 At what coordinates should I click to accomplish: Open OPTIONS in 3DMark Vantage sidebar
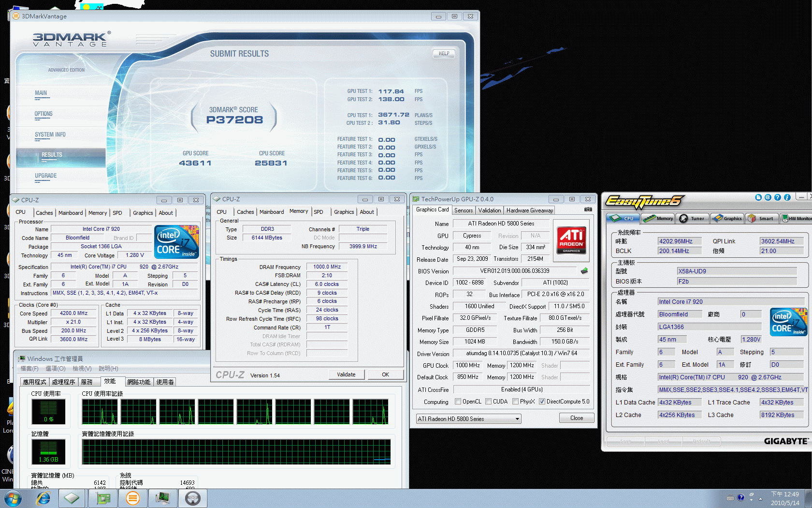(x=43, y=114)
